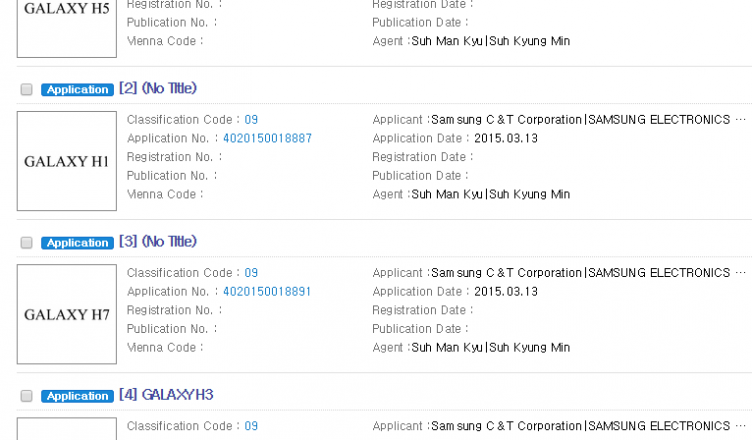Viewport: 752px width, 440px height.
Task: Check the checkbox for GALAXY H3 result
Action: [x=26, y=396]
